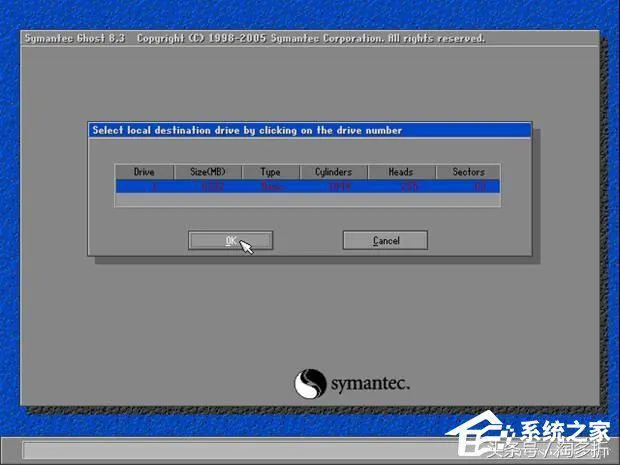
Task: Click the Heads column header
Action: (x=401, y=172)
